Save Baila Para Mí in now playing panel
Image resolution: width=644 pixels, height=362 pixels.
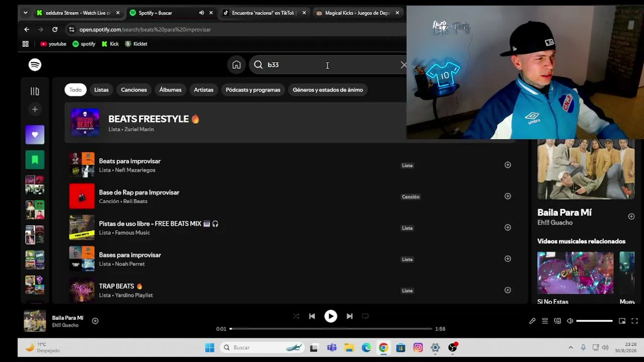(x=631, y=216)
